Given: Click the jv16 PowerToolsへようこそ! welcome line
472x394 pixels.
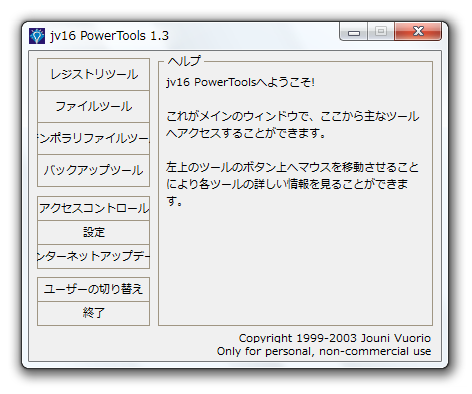Looking at the screenshot, I should [x=240, y=82].
